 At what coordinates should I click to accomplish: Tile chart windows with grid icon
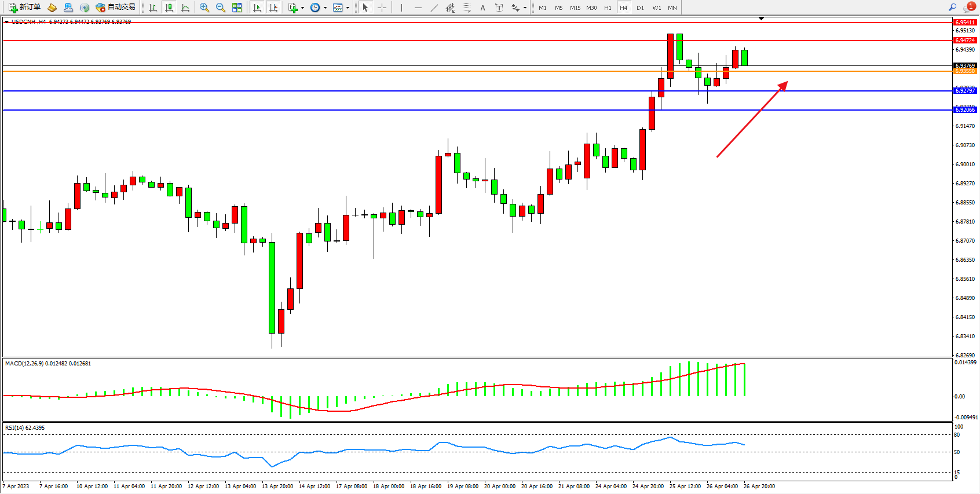pyautogui.click(x=237, y=8)
